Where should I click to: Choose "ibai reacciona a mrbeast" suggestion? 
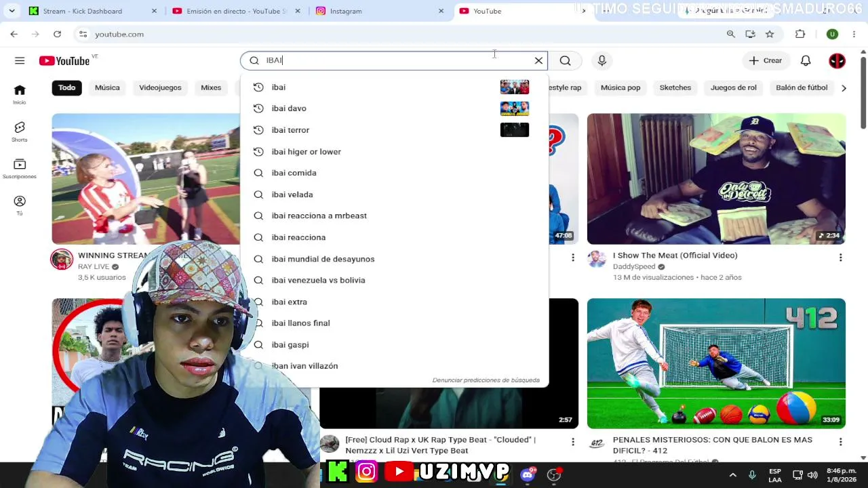coord(393,216)
